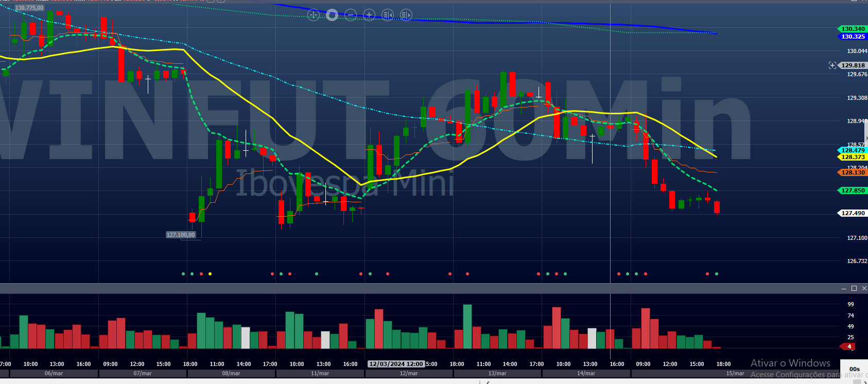The image size is (868, 384).
Task: Click the 128.479 cyan price tag
Action: tap(853, 150)
